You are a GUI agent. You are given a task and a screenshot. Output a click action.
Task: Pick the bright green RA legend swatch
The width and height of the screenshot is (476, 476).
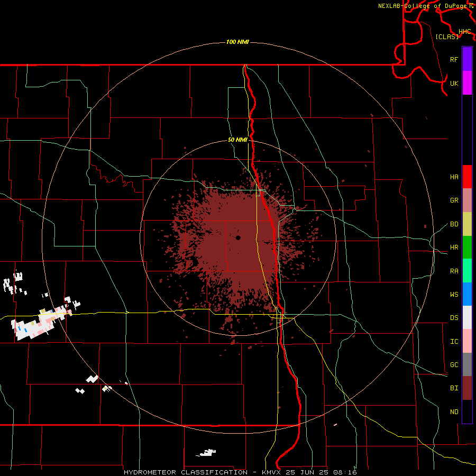click(467, 271)
